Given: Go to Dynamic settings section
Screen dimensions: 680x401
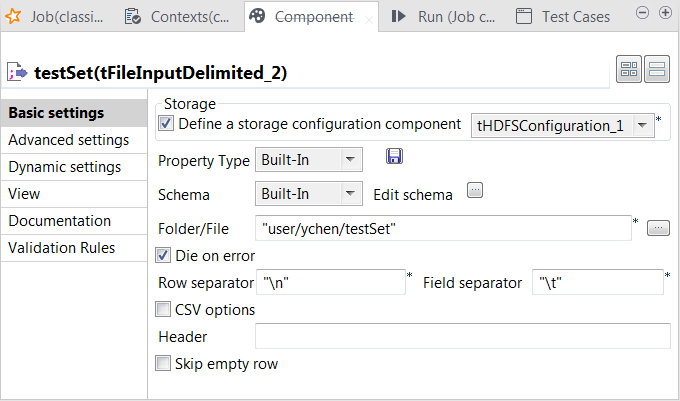Looking at the screenshot, I should [x=65, y=167].
